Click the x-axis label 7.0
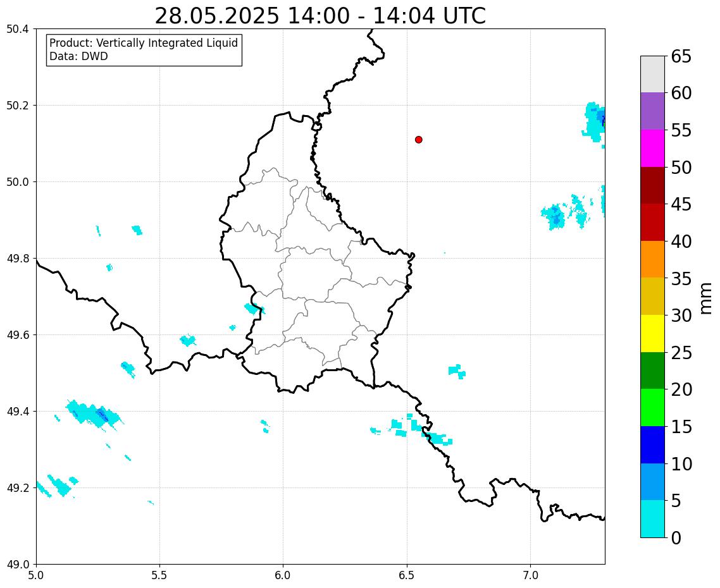This screenshot has width=720, height=588. 530,575
